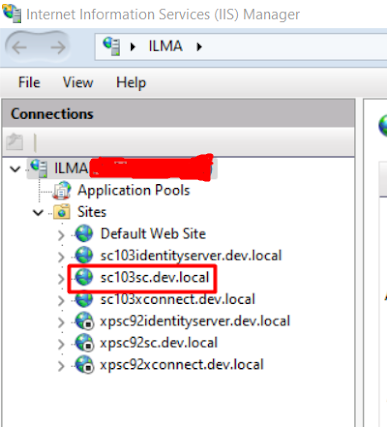Screen dimensions: 387x427
Task: Expand the sc103identityserver.dev.local node
Action: pos(61,257)
